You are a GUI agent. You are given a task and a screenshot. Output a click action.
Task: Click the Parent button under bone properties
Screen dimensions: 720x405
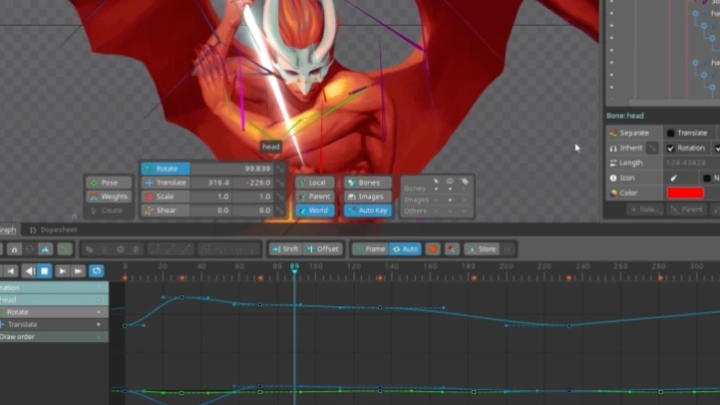click(x=687, y=209)
